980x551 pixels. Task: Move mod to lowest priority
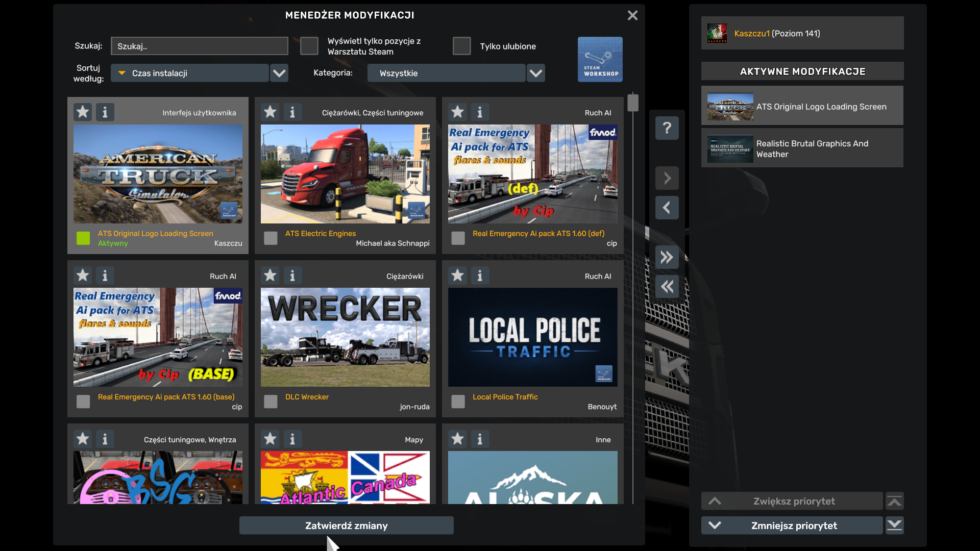[x=894, y=525]
